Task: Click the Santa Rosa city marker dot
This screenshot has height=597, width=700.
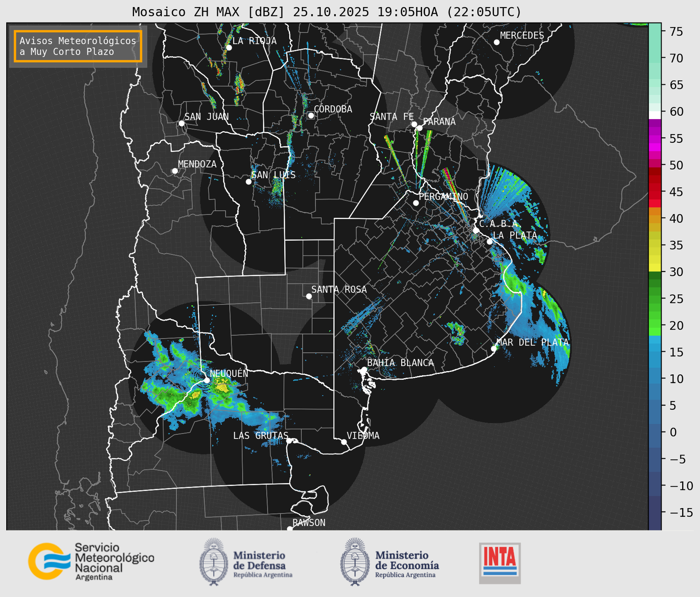Action: point(309,296)
